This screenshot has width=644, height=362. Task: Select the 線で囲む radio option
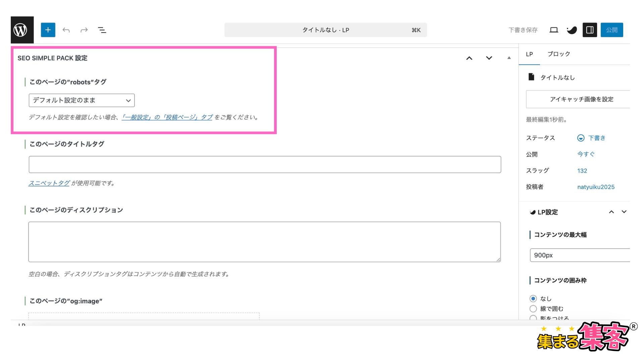[x=533, y=309]
